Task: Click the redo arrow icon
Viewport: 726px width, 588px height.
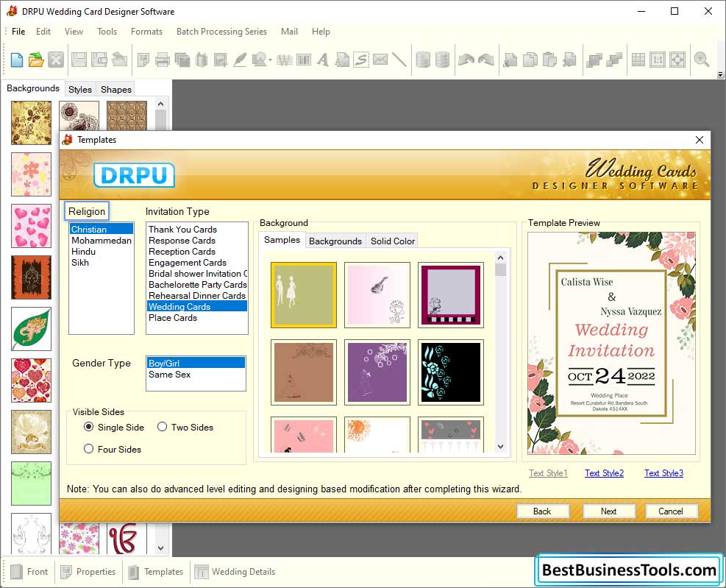Action: coord(485,60)
